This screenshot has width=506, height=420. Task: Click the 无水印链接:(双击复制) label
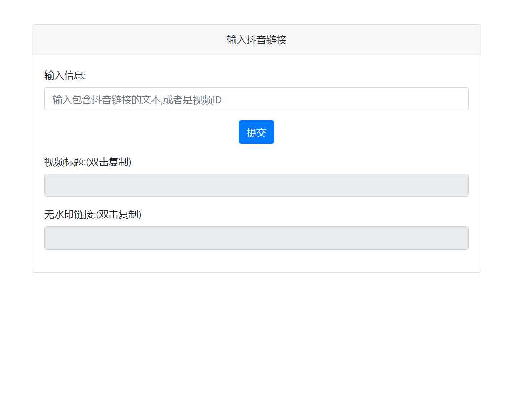(x=92, y=215)
